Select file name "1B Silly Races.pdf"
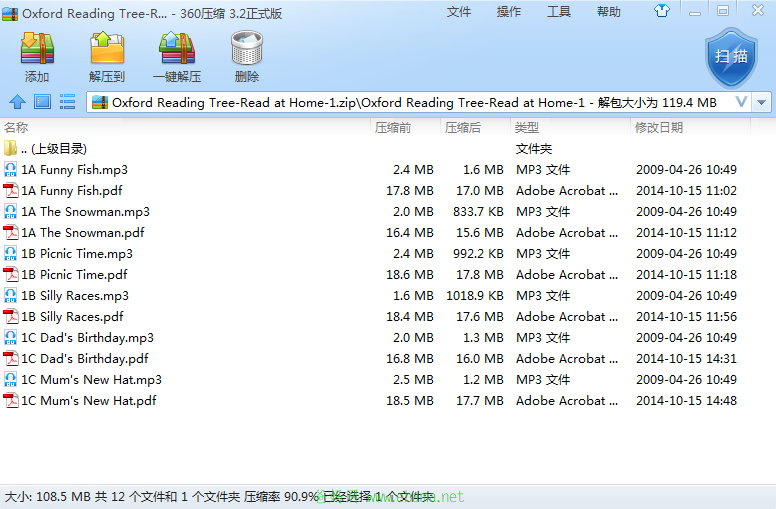The image size is (776, 509). point(72,316)
